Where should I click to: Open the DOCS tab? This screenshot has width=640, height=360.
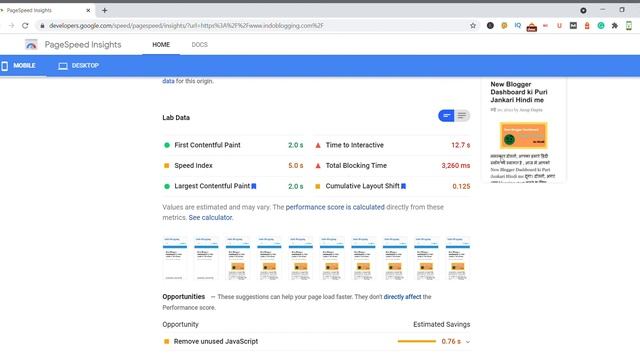click(x=200, y=45)
